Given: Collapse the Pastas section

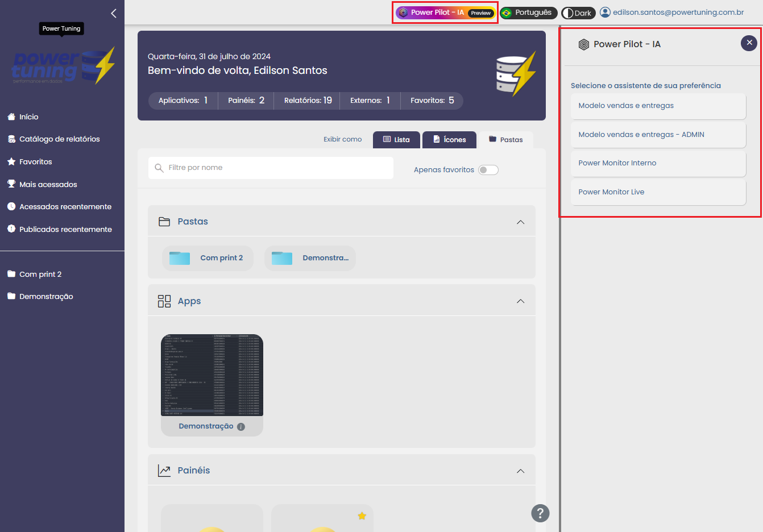Looking at the screenshot, I should [520, 222].
